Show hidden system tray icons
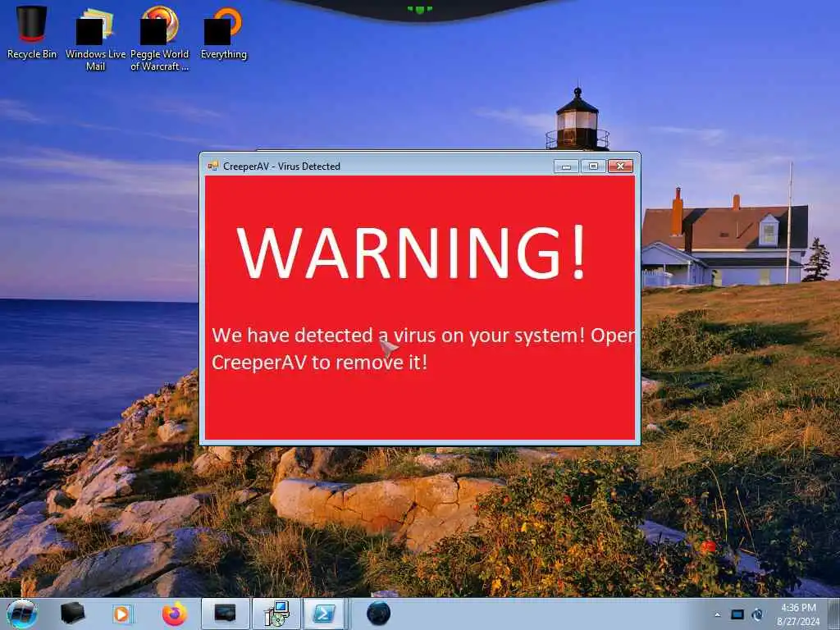This screenshot has width=840, height=630. [x=717, y=615]
